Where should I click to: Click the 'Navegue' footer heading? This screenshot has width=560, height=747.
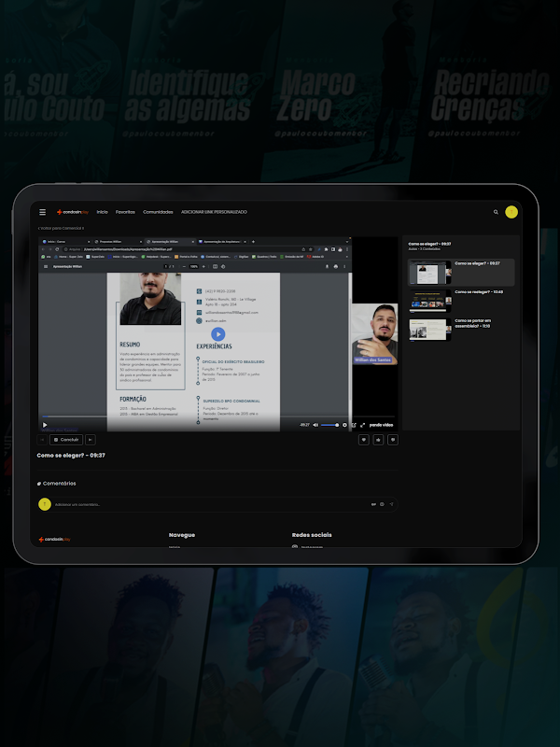pyautogui.click(x=182, y=535)
